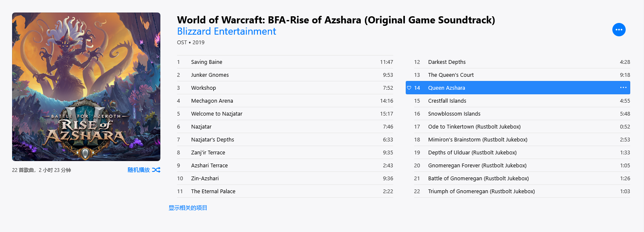Click the Rise of Azshara album artwork
This screenshot has width=644, height=232.
86,87
